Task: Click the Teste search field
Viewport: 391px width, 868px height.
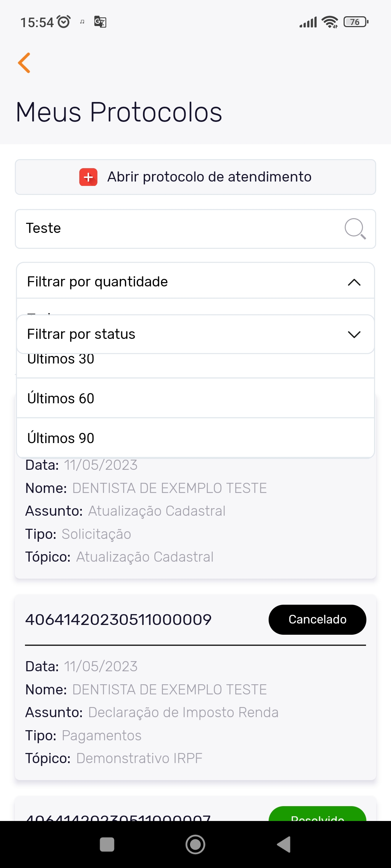Action: (x=177, y=229)
